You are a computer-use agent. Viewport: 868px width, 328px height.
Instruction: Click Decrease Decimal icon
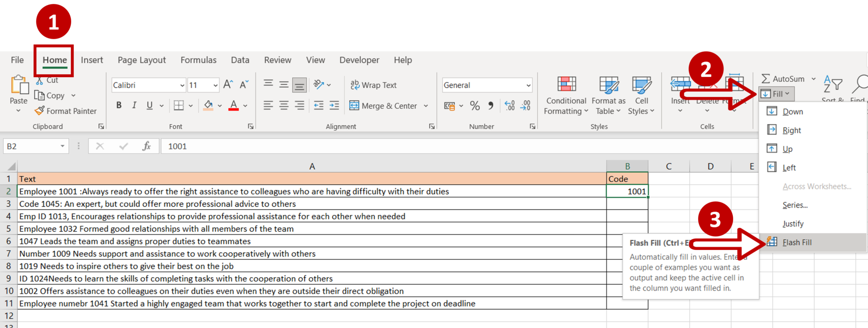coord(526,105)
